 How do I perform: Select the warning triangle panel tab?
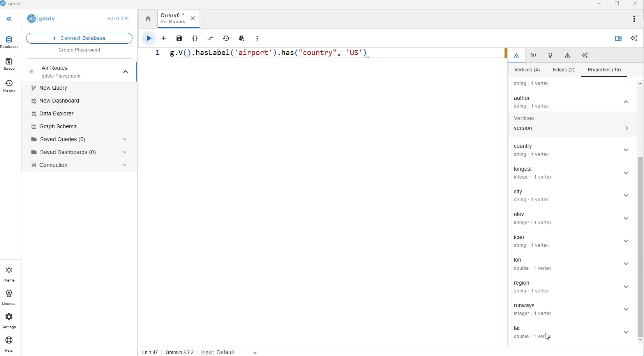(568, 55)
